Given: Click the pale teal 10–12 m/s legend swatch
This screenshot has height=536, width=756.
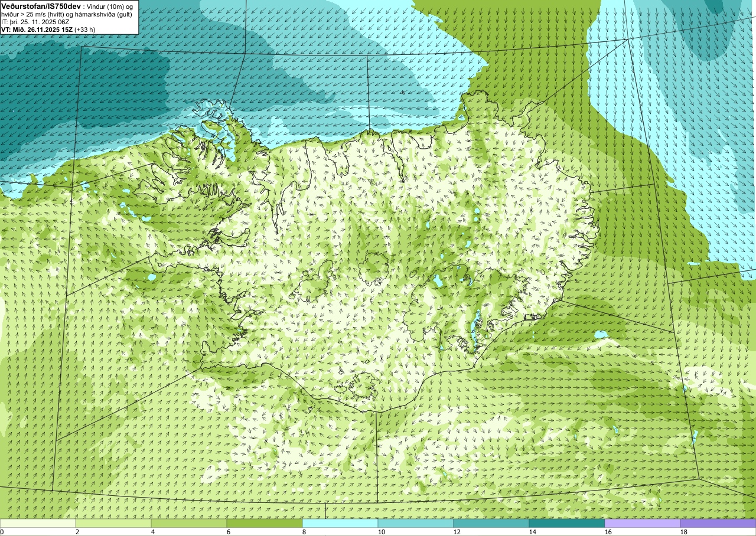Looking at the screenshot, I should tap(416, 523).
